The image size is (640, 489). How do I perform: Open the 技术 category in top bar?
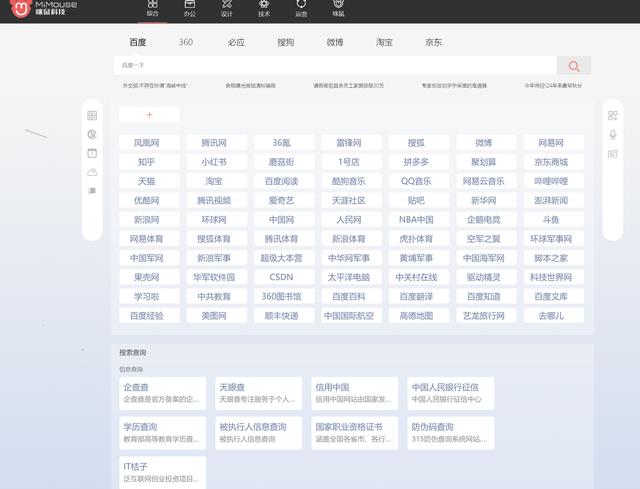point(264,9)
